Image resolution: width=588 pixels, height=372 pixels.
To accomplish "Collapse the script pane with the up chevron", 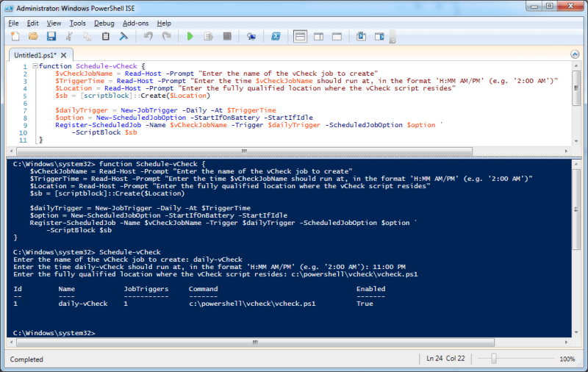I will point(575,54).
